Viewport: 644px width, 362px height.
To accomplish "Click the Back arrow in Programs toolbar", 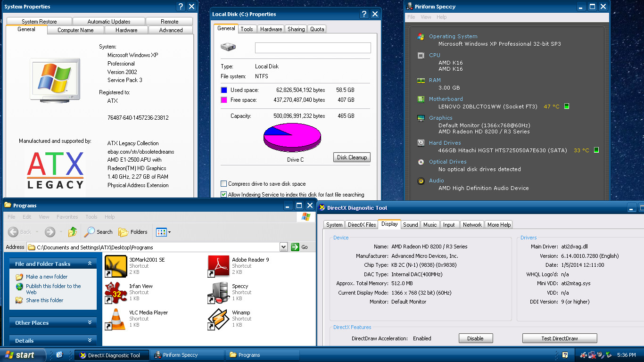I will coord(13,232).
